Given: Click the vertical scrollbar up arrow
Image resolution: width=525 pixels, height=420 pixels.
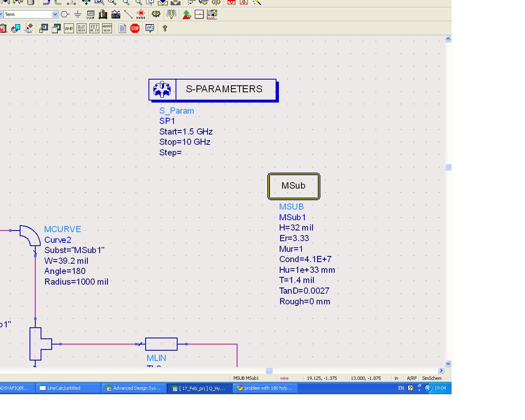Looking at the screenshot, I should click(448, 39).
